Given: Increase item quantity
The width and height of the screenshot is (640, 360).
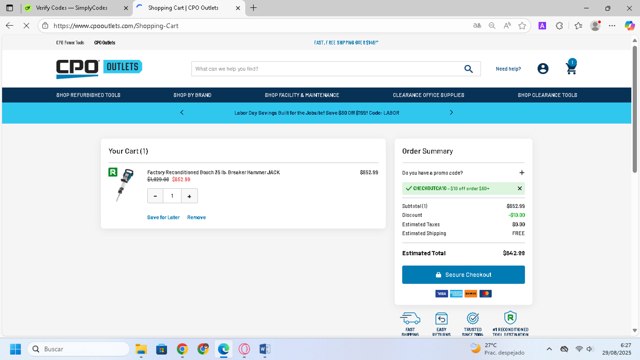Looking at the screenshot, I should click(x=189, y=196).
